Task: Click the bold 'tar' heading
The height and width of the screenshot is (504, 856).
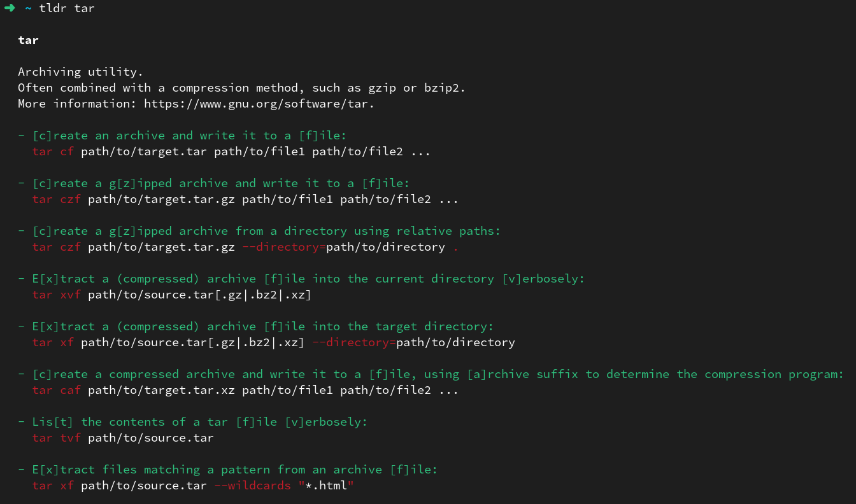Action: pyautogui.click(x=28, y=40)
